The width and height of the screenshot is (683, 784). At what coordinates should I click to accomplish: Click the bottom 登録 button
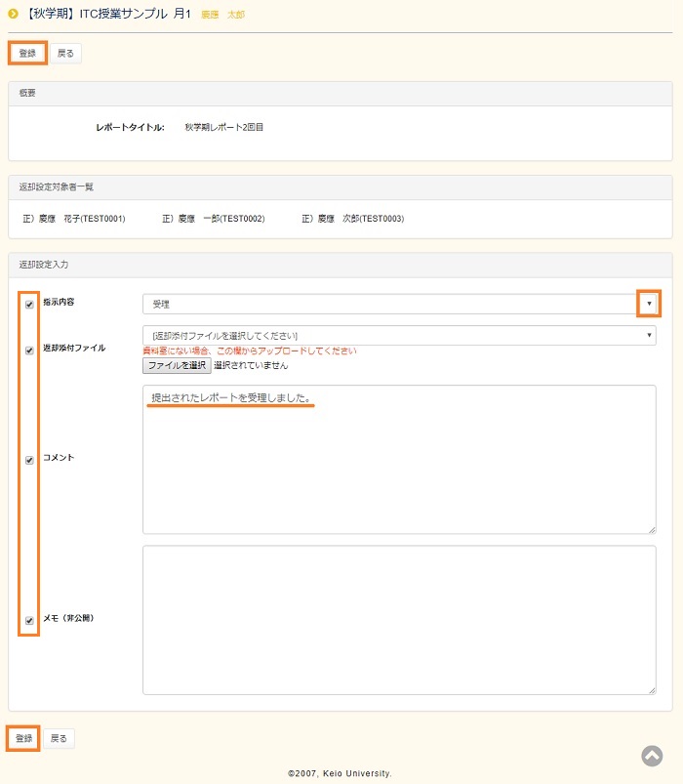click(23, 739)
